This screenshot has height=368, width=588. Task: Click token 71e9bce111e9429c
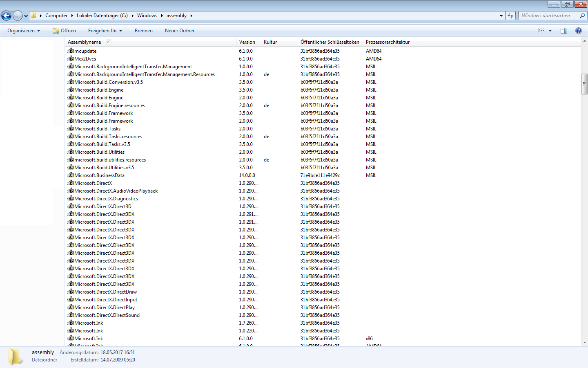(x=320, y=175)
